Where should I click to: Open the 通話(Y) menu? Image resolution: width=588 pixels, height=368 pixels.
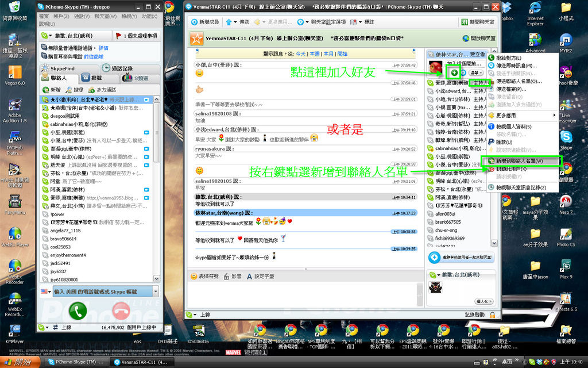82,16
